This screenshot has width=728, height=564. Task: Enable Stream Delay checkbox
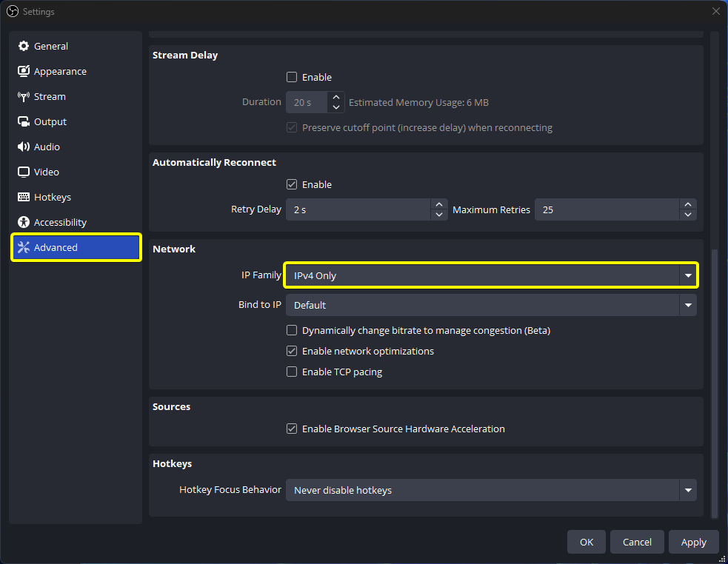(292, 77)
